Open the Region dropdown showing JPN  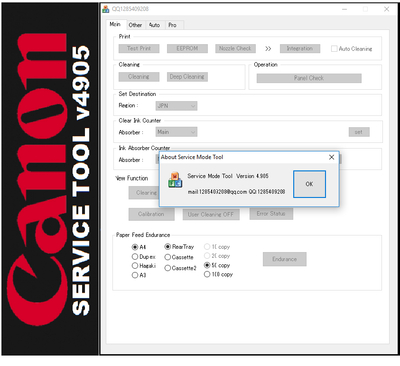pyautogui.click(x=176, y=106)
